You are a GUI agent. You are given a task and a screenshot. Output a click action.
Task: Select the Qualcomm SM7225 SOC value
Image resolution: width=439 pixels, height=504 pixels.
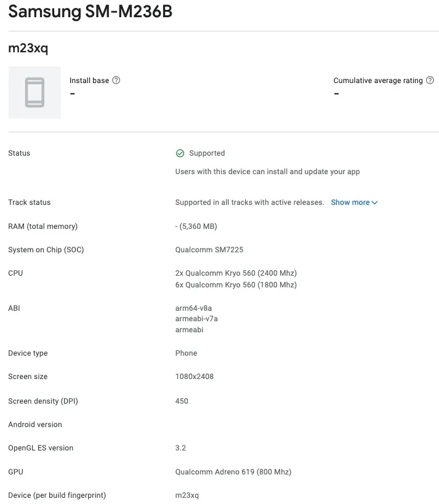[209, 249]
